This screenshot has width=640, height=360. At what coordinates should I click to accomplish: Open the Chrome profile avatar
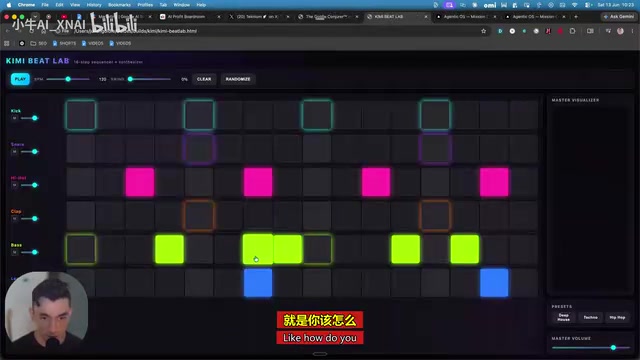[620, 31]
